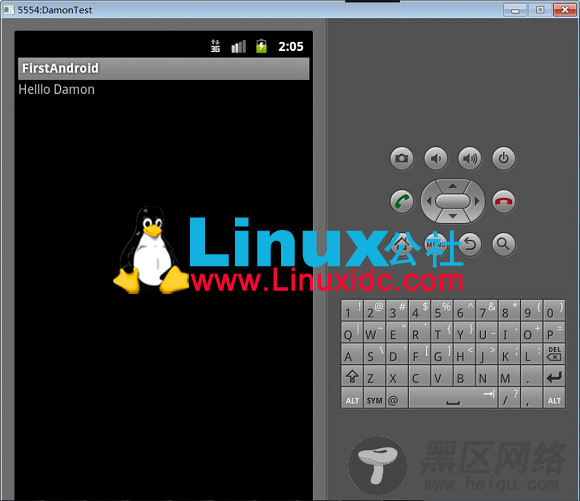The image size is (580, 501).
Task: Click the G key
Action: [x=442, y=354]
